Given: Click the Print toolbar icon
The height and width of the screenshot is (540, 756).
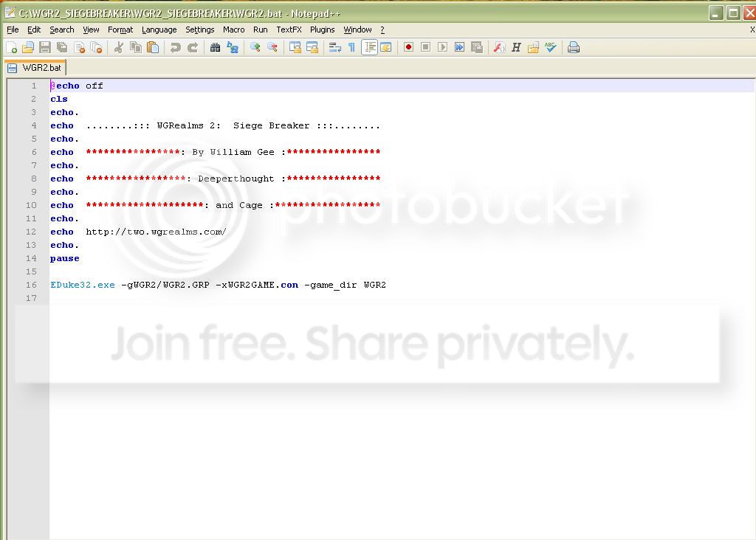Looking at the screenshot, I should click(x=574, y=47).
